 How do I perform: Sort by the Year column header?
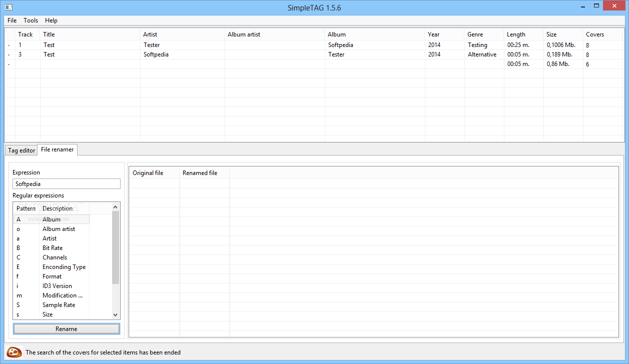445,34
